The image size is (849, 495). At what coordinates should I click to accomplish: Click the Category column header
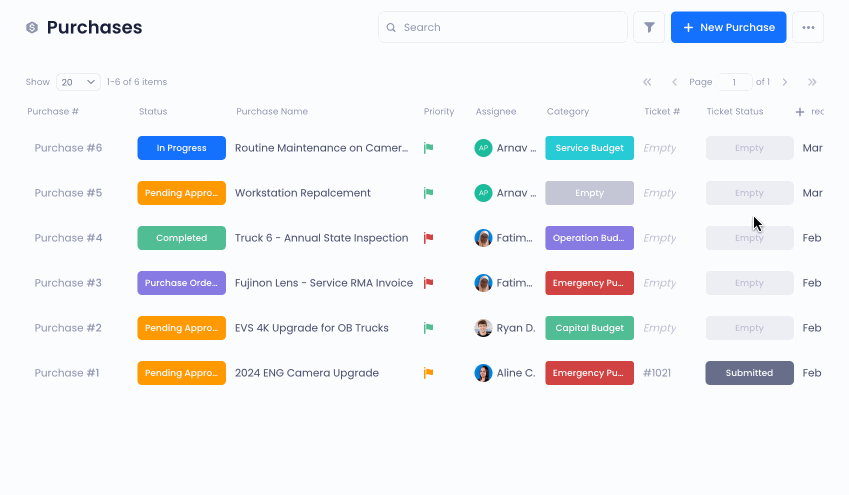(567, 112)
